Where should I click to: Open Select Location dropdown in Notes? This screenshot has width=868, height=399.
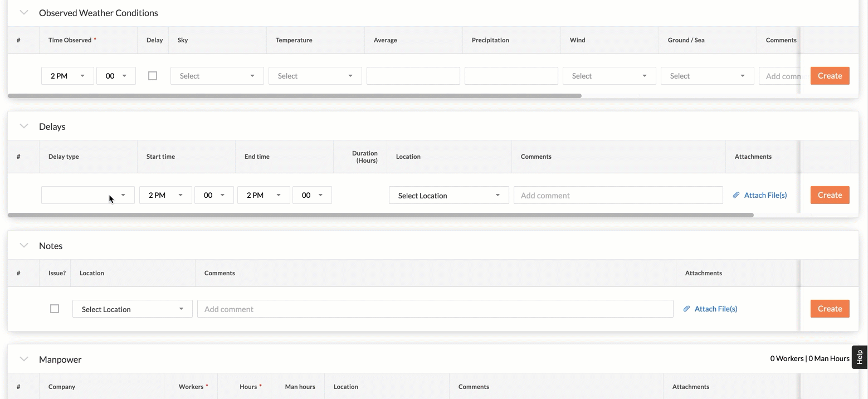pos(132,309)
